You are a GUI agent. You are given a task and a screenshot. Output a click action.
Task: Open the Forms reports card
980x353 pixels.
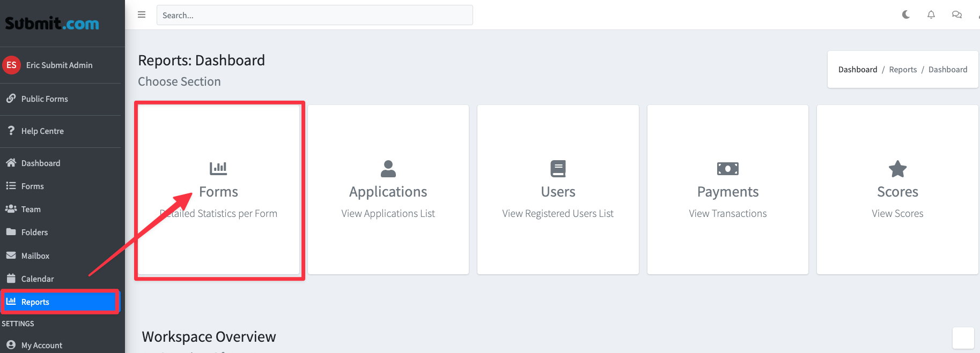[x=219, y=191]
